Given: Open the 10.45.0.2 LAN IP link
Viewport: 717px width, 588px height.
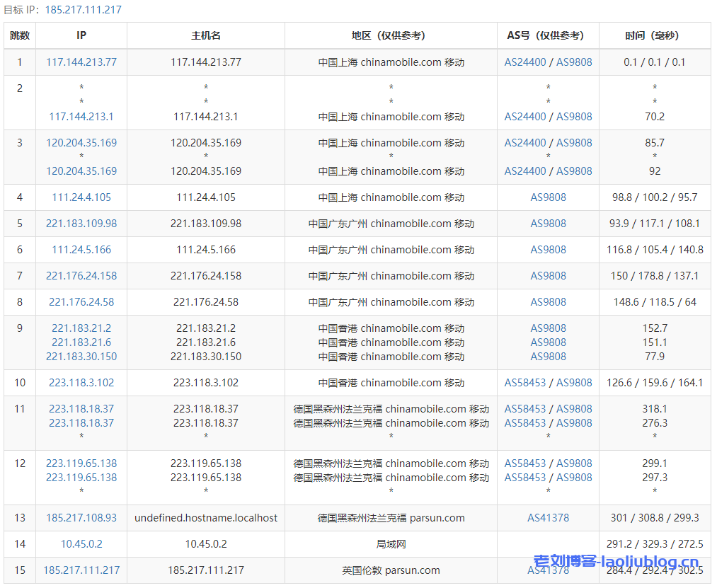Looking at the screenshot, I should coord(81,544).
